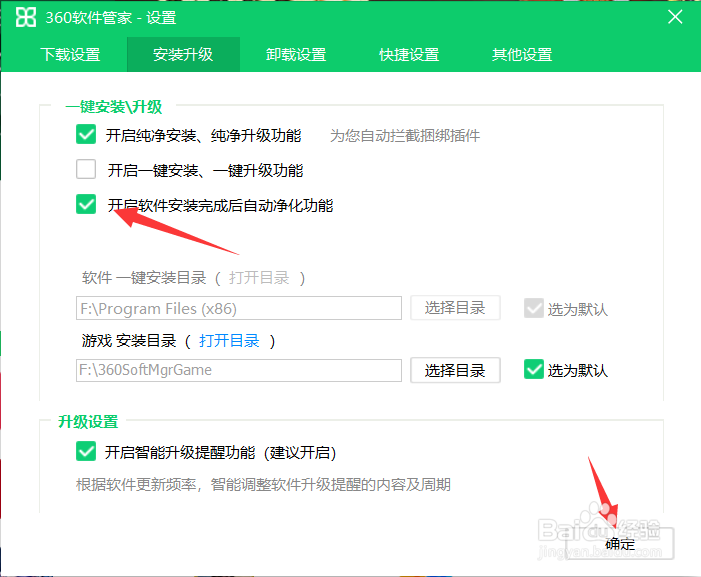The height and width of the screenshot is (577, 701).
Task: Toggle 选为默认 checkbox for game directory
Action: click(x=534, y=370)
